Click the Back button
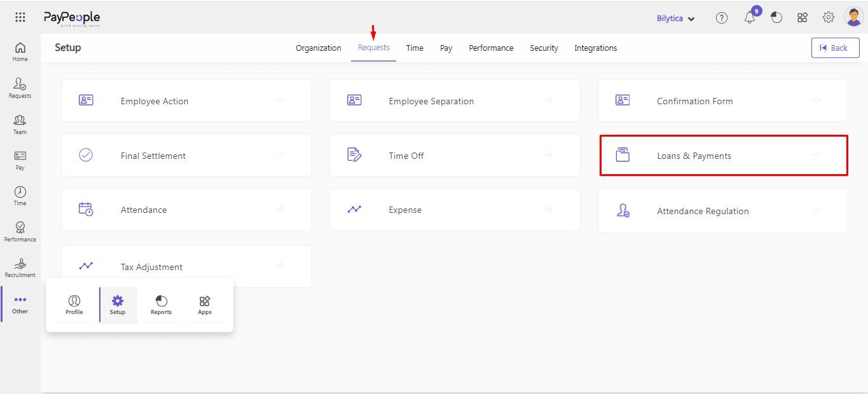Screen dimensions: 868x394 point(835,48)
